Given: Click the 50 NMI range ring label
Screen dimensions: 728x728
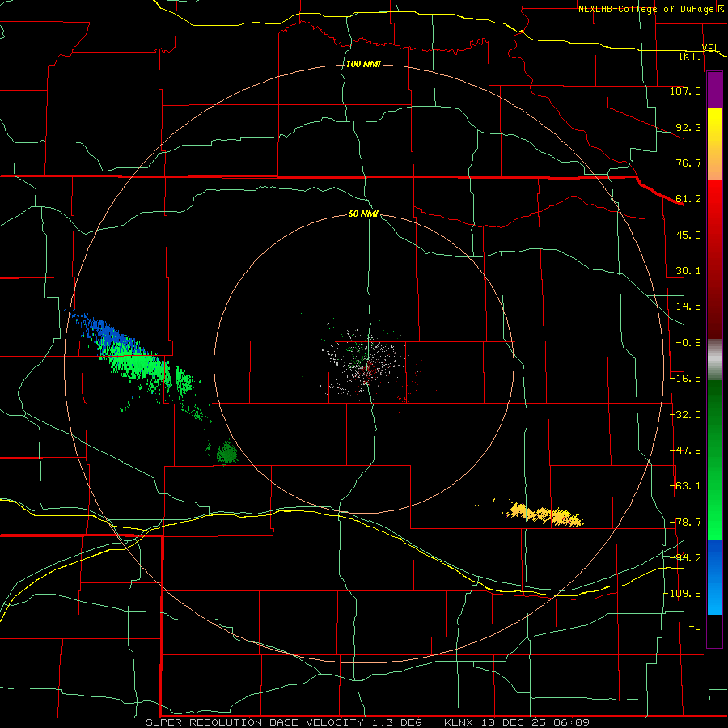Looking at the screenshot, I should coord(363,214).
